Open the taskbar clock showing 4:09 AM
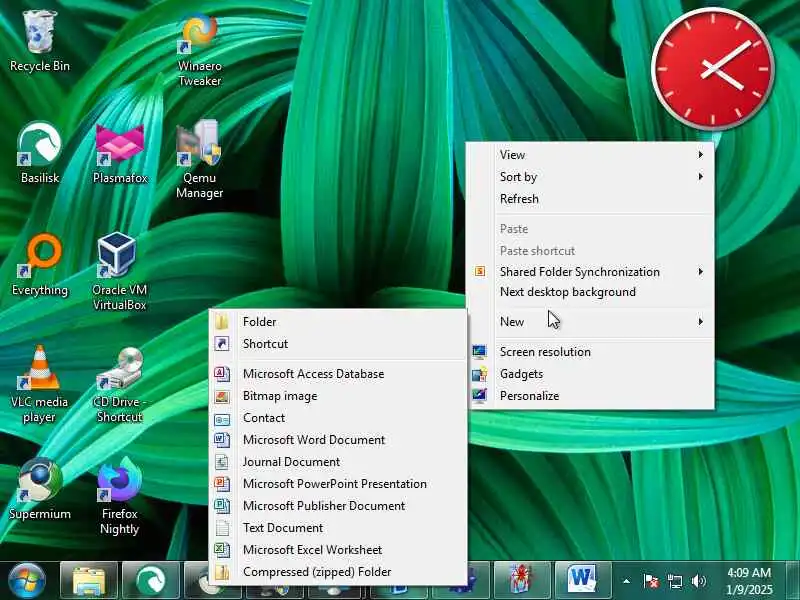The image size is (800, 600). (x=749, y=581)
